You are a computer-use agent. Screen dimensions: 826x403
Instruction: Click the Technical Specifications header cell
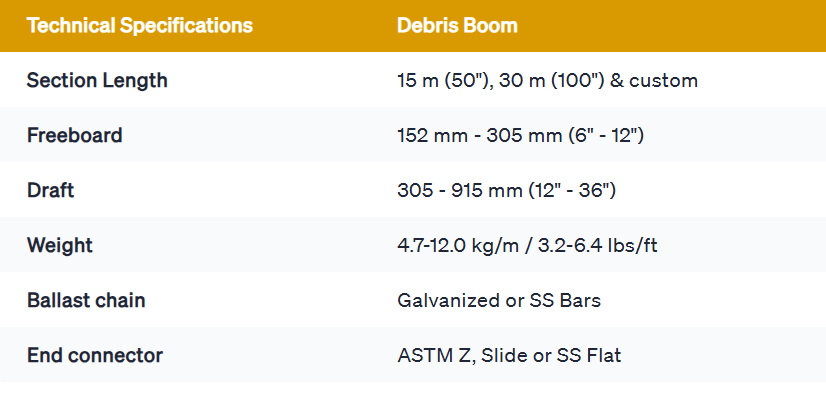[x=139, y=25]
